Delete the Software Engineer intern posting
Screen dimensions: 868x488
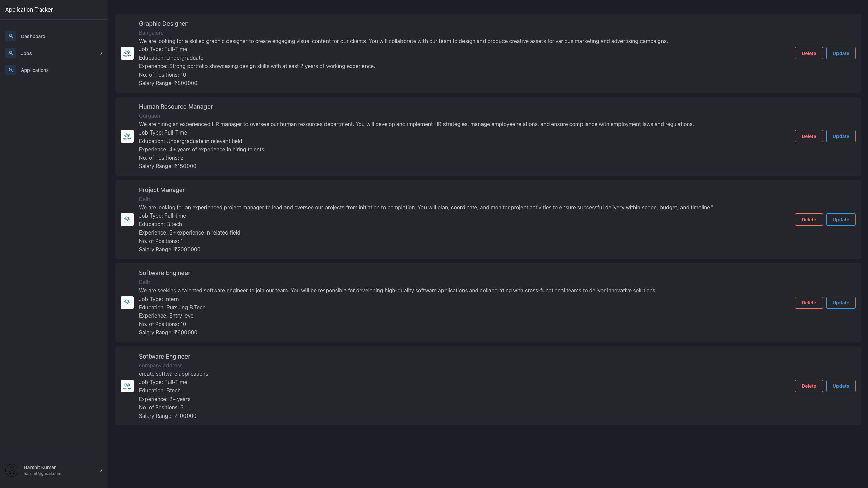(809, 302)
